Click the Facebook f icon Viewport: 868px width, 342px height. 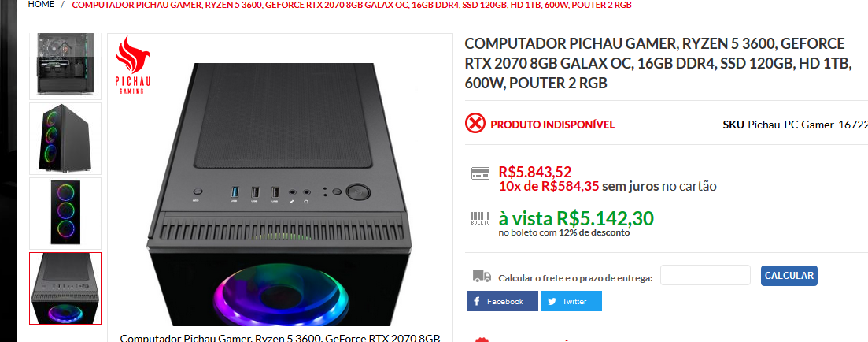click(x=477, y=302)
